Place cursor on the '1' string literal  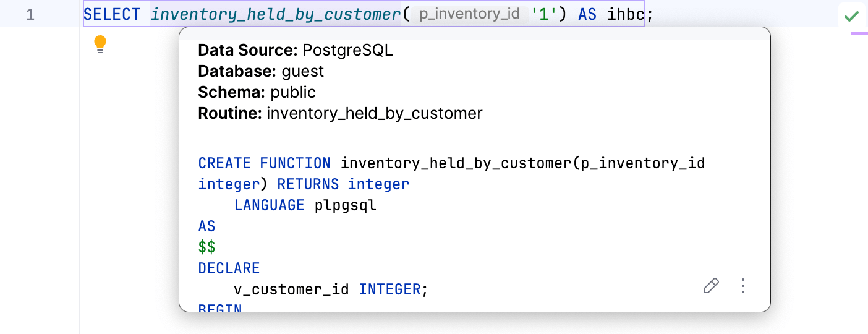[544, 14]
